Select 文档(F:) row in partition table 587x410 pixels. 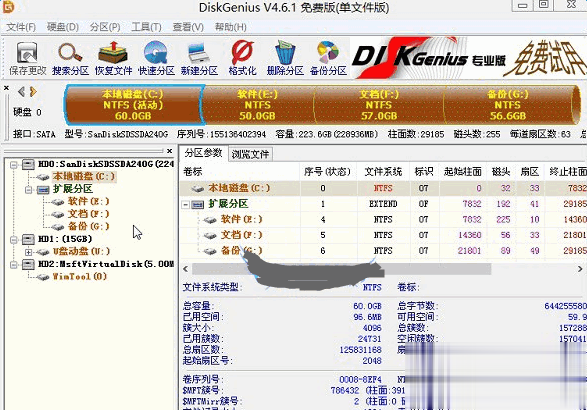coord(383,235)
